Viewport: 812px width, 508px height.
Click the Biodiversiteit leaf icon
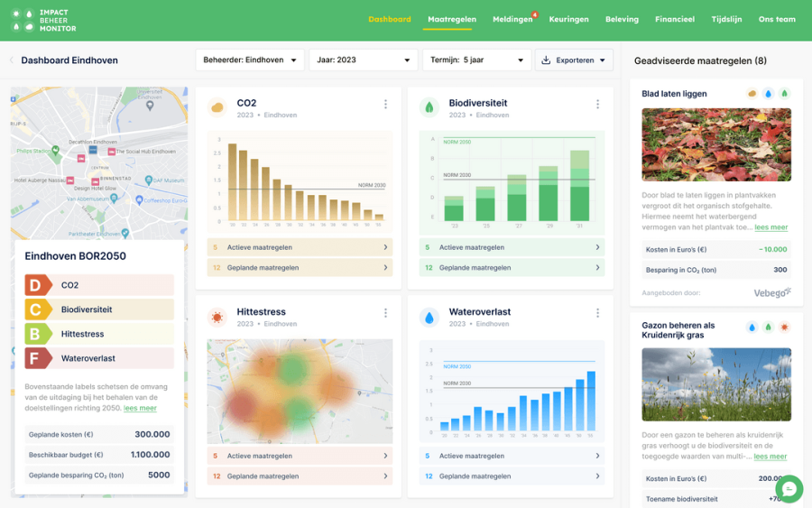point(429,108)
